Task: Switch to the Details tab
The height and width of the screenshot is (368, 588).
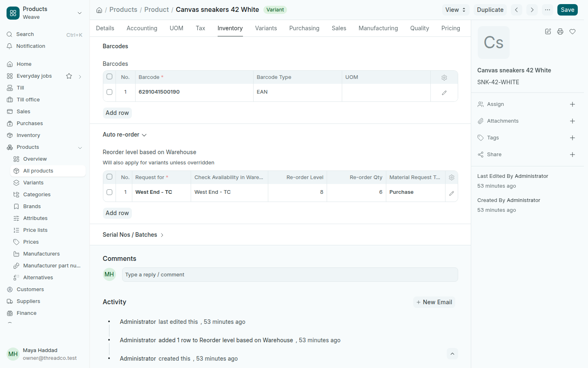Action: pyautogui.click(x=105, y=28)
